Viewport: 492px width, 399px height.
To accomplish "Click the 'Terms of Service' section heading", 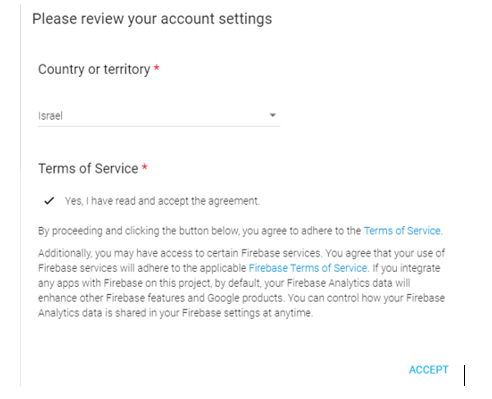I will (88, 168).
